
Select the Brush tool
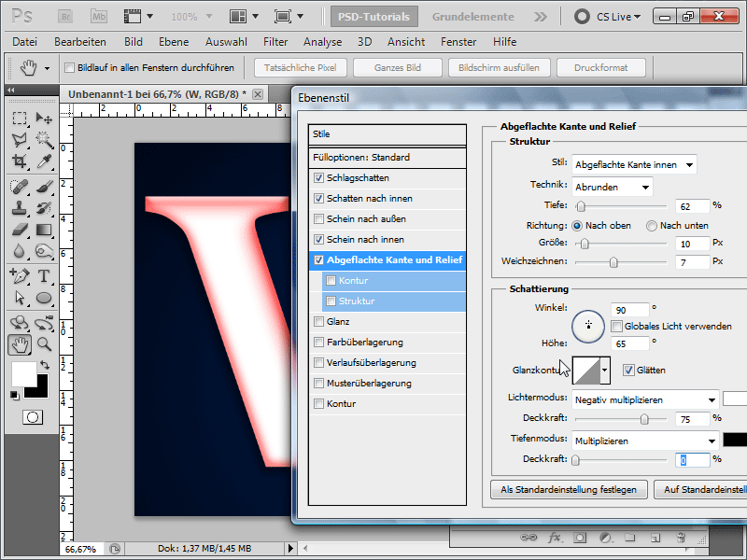point(44,186)
